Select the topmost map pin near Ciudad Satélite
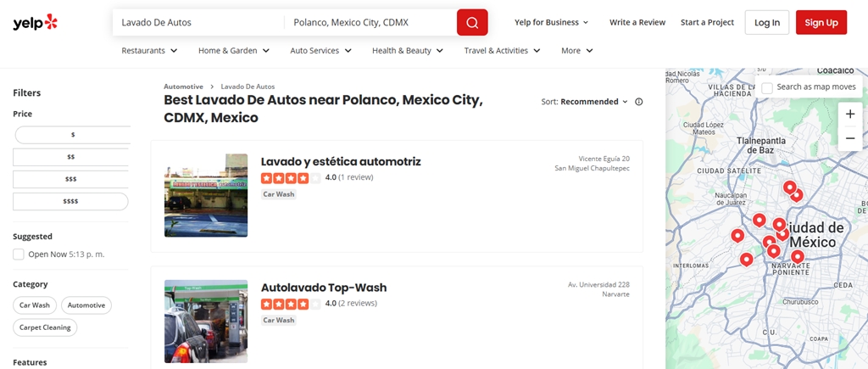 pyautogui.click(x=789, y=187)
